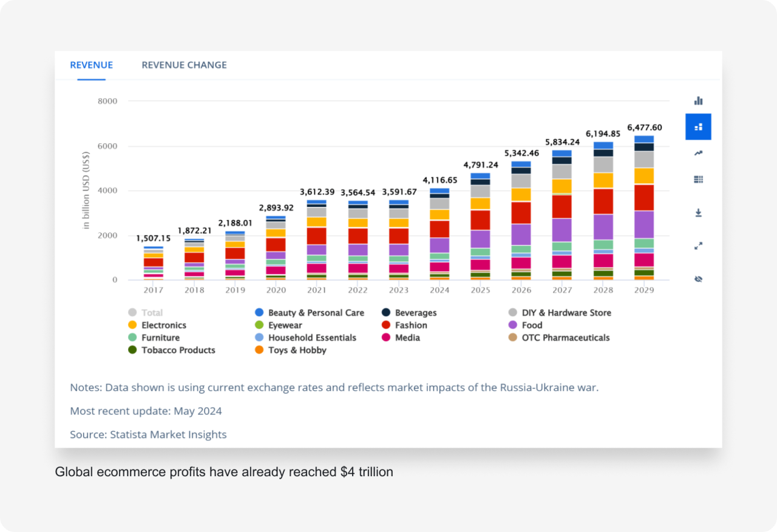Click the hide-labels eye icon

(698, 278)
